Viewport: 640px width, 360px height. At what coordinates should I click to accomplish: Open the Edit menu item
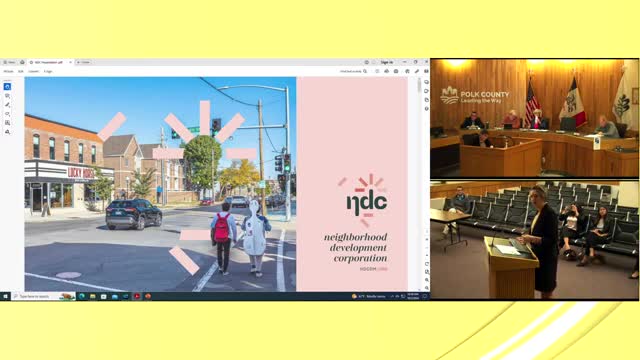coord(21,71)
